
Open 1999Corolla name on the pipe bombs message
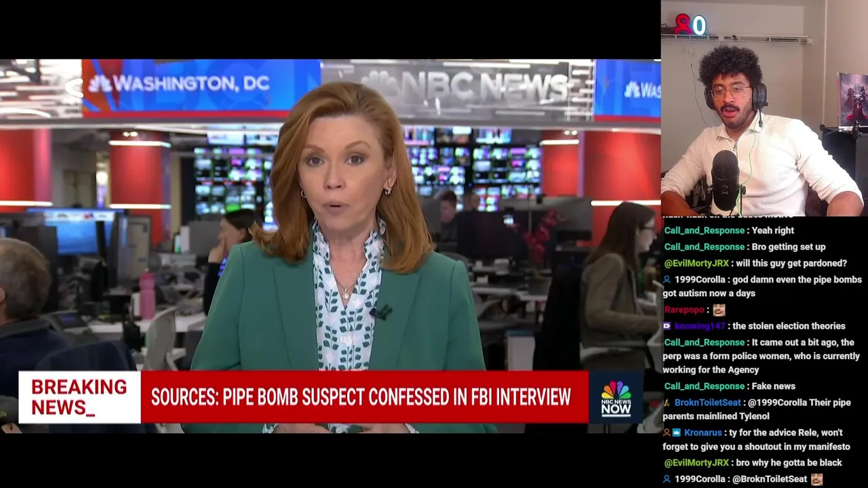coord(700,279)
